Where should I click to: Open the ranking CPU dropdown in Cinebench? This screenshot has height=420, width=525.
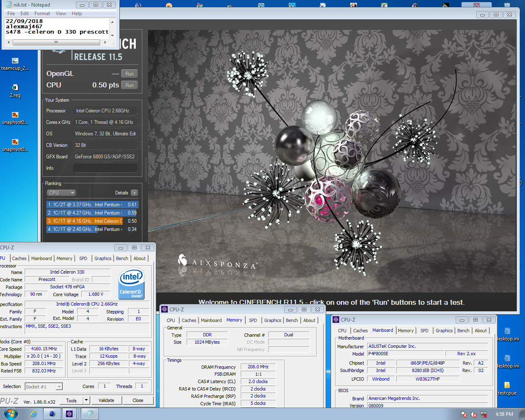(x=61, y=193)
